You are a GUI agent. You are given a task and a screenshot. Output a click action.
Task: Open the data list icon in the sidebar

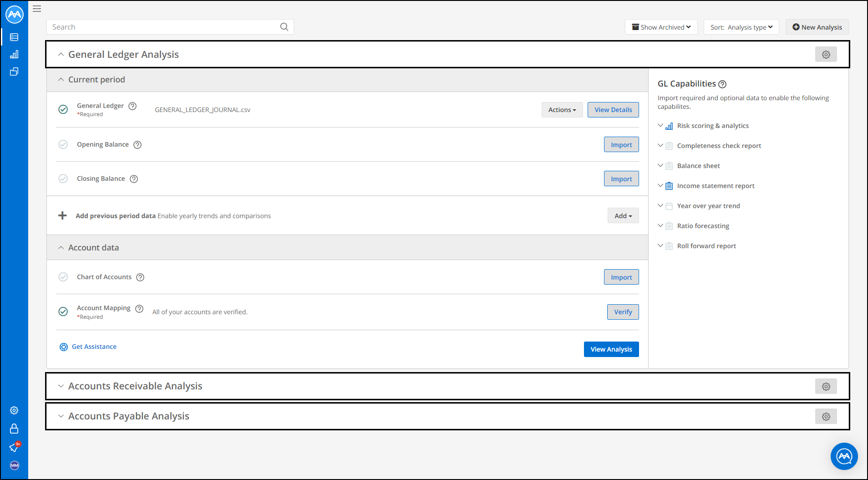point(14,37)
